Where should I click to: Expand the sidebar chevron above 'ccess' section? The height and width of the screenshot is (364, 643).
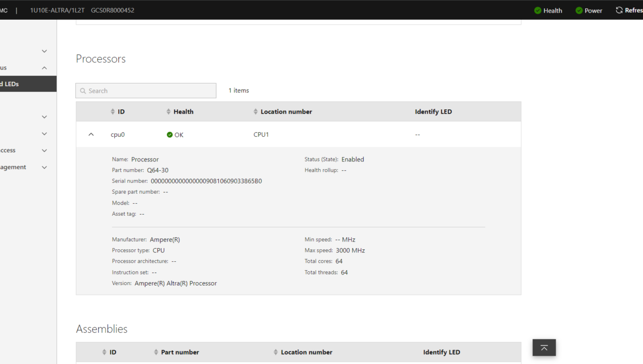[x=45, y=134]
